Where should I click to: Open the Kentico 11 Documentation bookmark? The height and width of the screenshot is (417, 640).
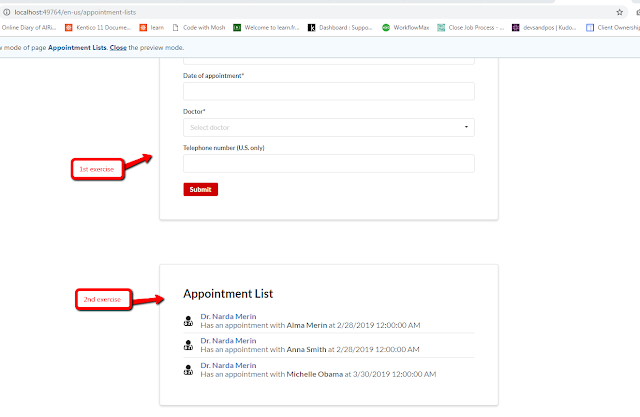(98, 27)
